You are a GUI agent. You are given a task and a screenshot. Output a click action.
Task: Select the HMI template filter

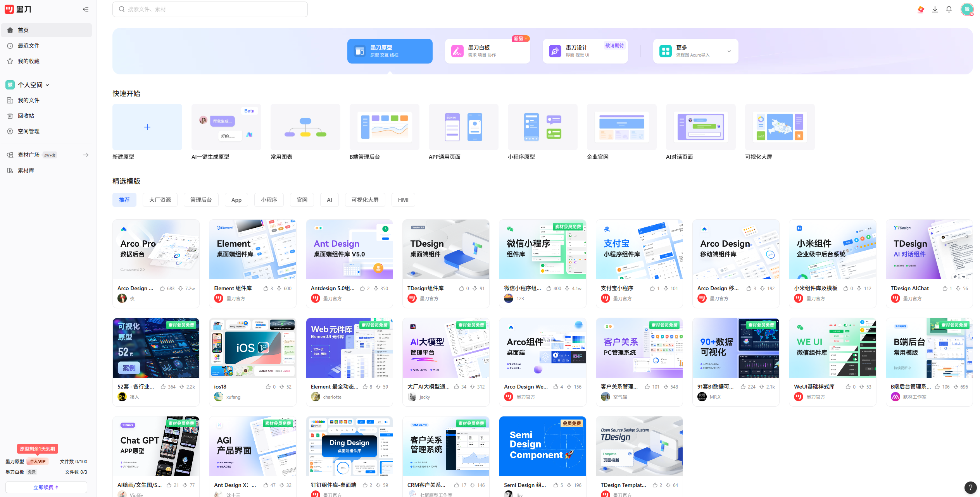(403, 200)
